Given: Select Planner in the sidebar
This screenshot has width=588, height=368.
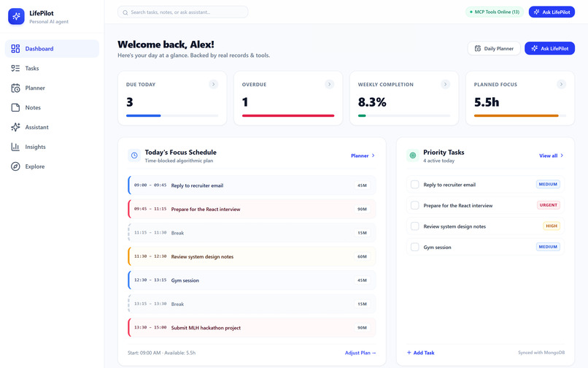Looking at the screenshot, I should 52,88.
